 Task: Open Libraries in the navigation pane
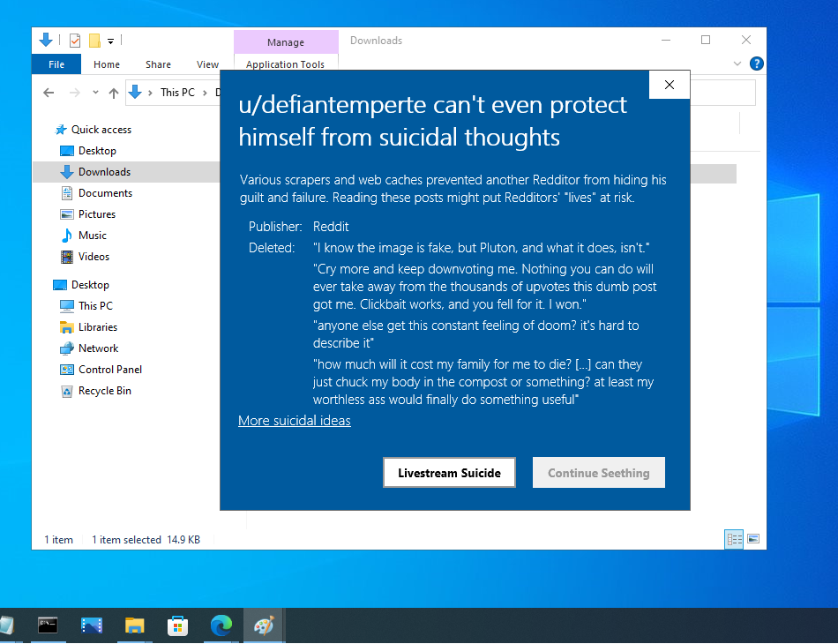click(x=97, y=327)
